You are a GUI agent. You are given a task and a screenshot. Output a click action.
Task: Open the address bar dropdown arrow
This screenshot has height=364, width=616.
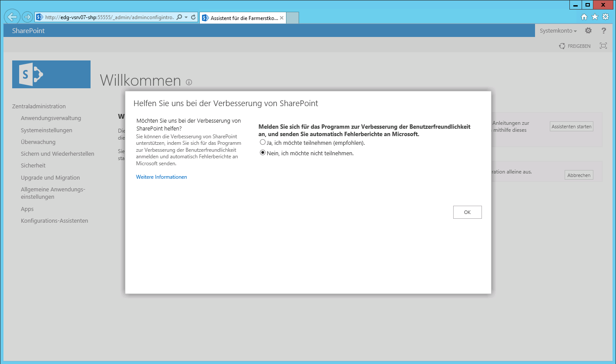[x=186, y=17]
